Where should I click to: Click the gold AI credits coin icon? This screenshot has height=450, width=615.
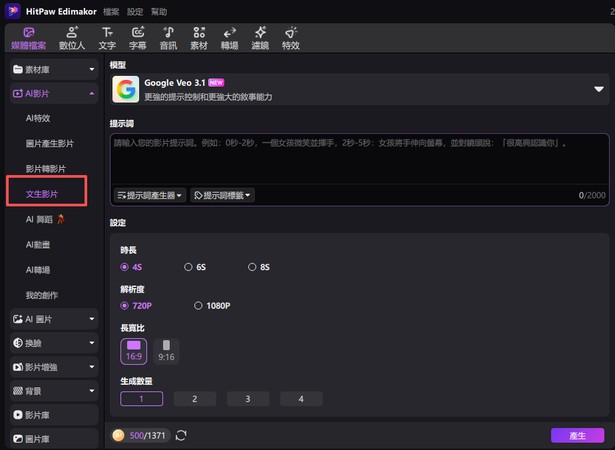coord(118,435)
